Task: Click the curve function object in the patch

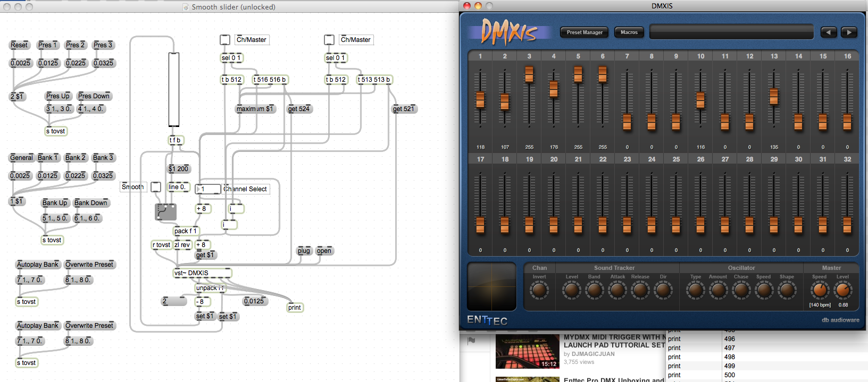Action: [x=165, y=211]
